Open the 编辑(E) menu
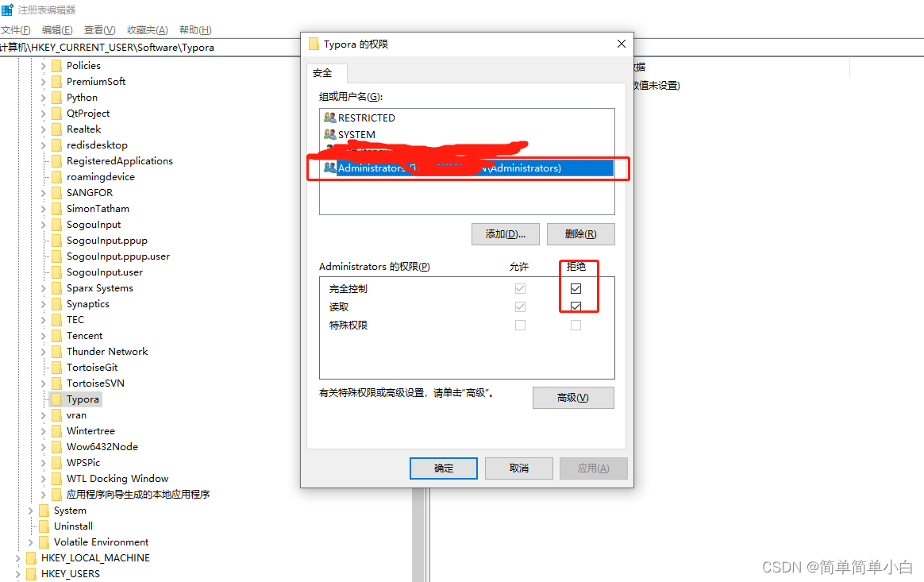The width and height of the screenshot is (924, 582). (57, 30)
